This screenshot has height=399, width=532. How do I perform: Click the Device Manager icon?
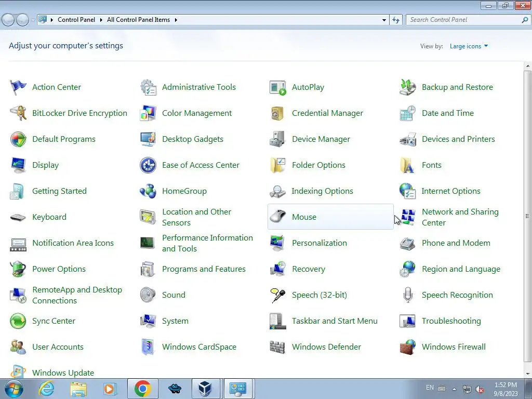click(277, 139)
